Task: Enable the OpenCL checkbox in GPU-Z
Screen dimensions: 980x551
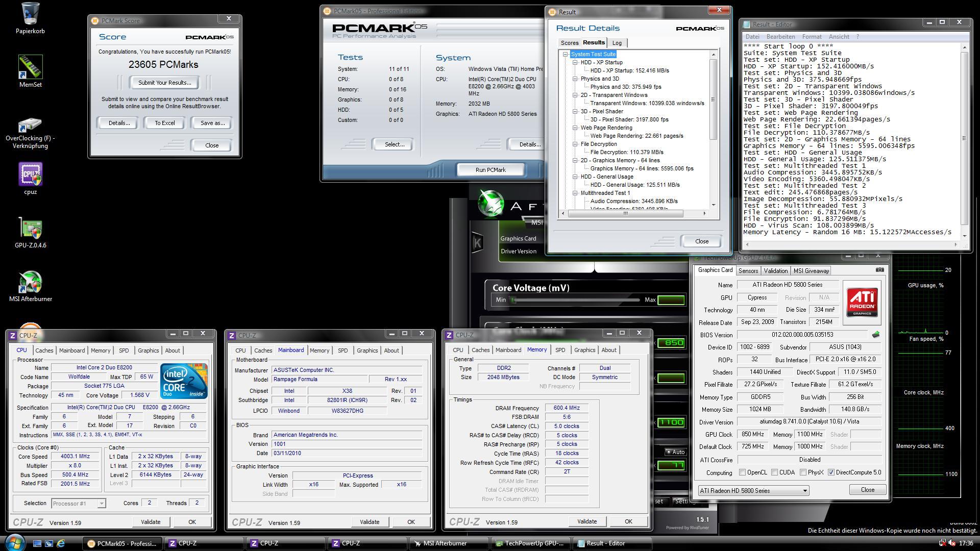Action: pyautogui.click(x=742, y=472)
